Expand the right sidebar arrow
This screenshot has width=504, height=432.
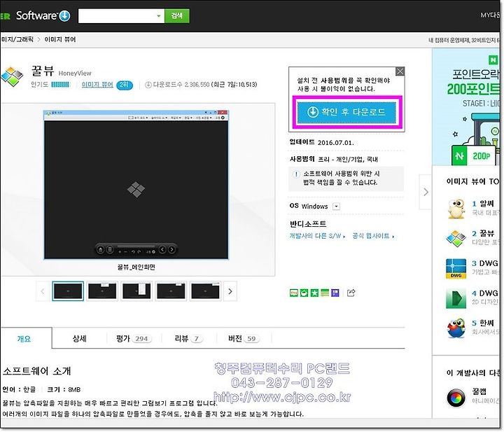click(x=426, y=193)
